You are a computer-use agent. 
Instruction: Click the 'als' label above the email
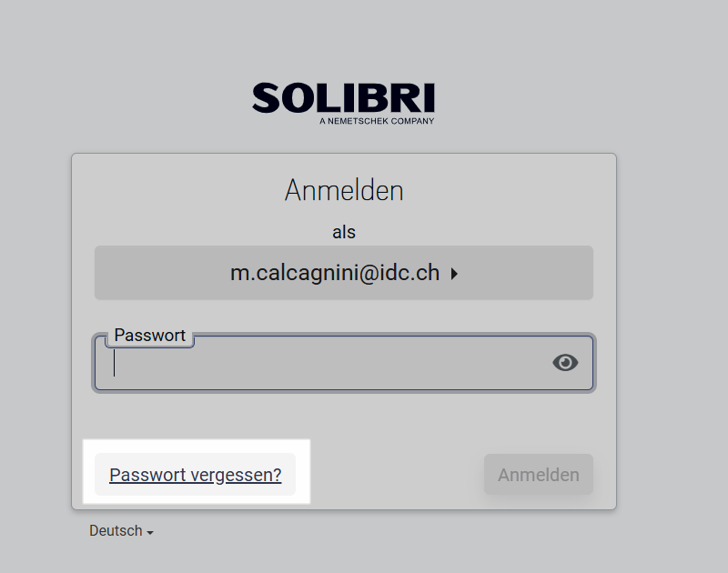(344, 232)
